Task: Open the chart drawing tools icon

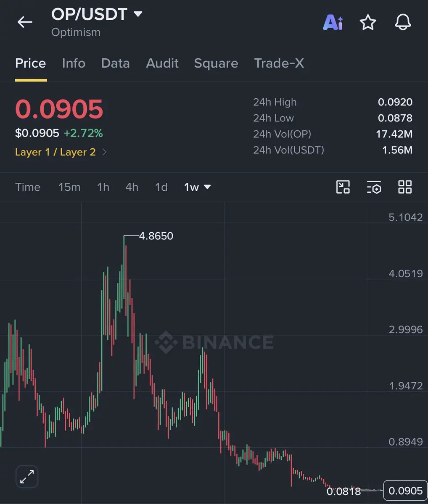Action: click(343, 187)
